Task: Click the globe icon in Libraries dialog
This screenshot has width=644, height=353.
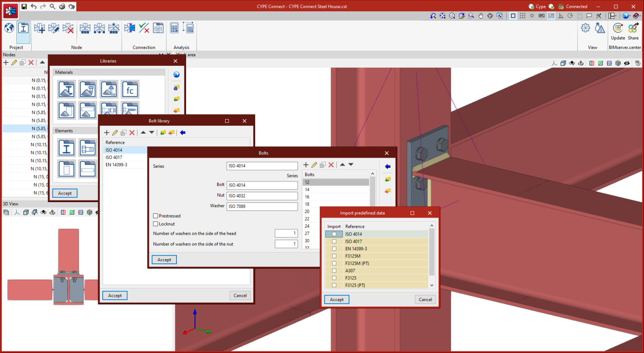Action: 177,75
